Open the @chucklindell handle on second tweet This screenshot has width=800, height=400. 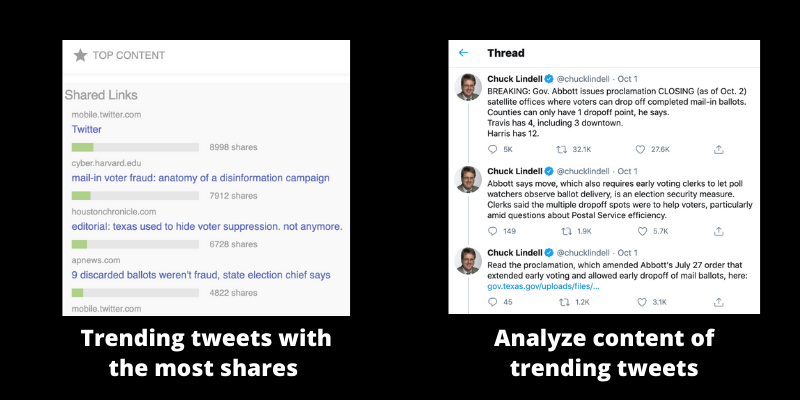(583, 171)
